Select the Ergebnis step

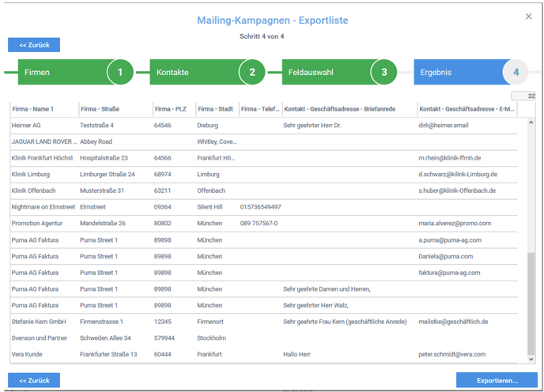459,72
